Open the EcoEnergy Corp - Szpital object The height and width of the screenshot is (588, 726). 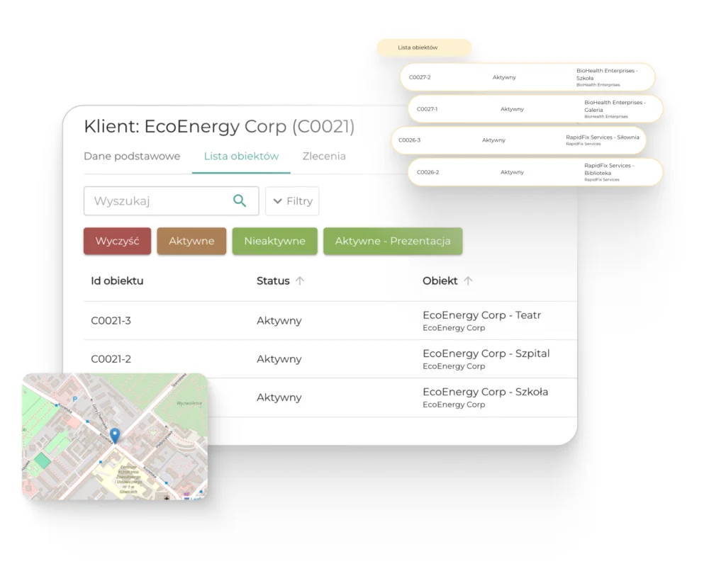486,354
